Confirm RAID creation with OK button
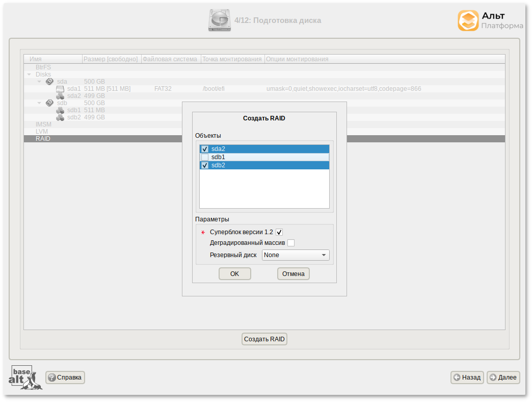The height and width of the screenshot is (402, 532). pyautogui.click(x=234, y=274)
